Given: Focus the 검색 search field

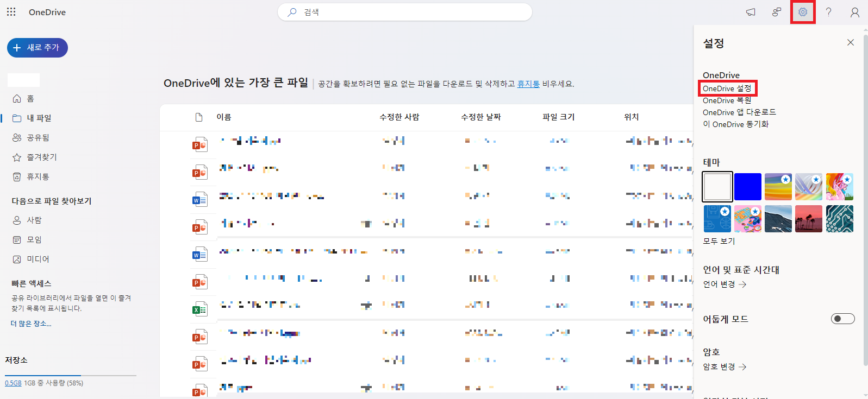Looking at the screenshot, I should coord(405,12).
